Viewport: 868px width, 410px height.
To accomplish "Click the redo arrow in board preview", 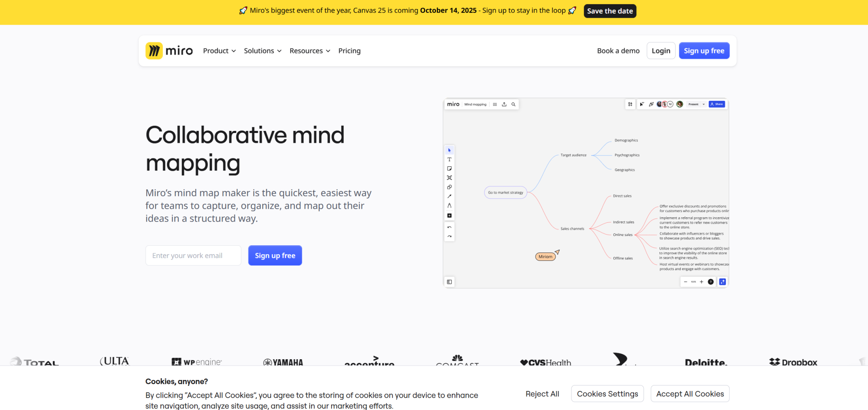I will coord(449,237).
